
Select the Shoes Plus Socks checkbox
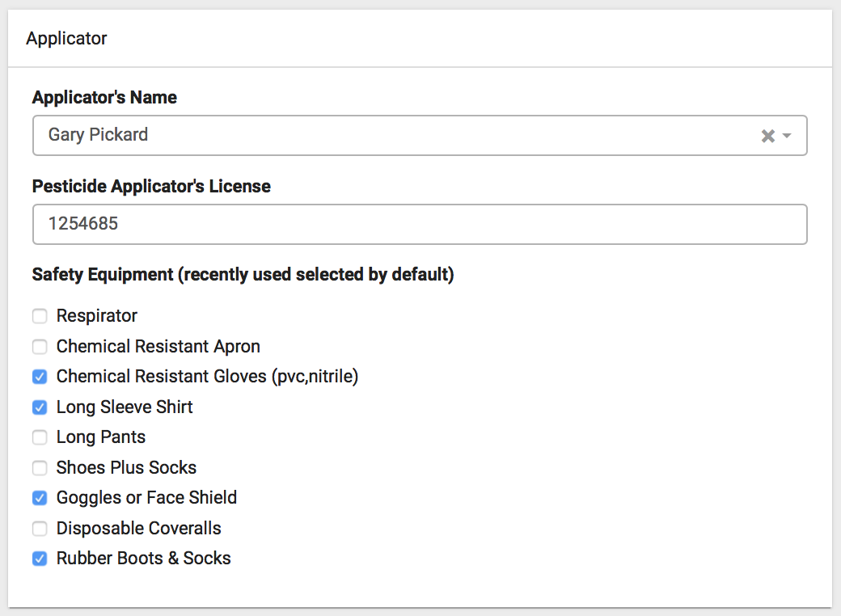pyautogui.click(x=40, y=468)
